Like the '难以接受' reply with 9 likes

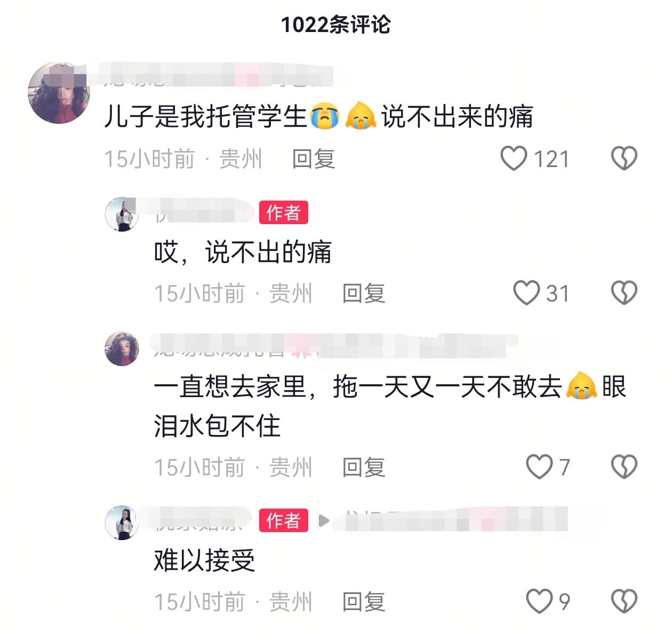539,602
